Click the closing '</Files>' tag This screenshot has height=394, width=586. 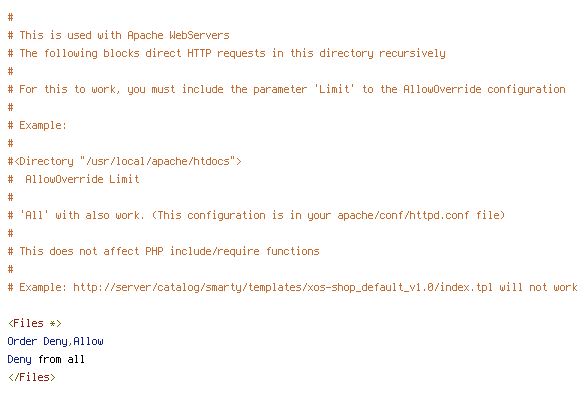tap(32, 377)
